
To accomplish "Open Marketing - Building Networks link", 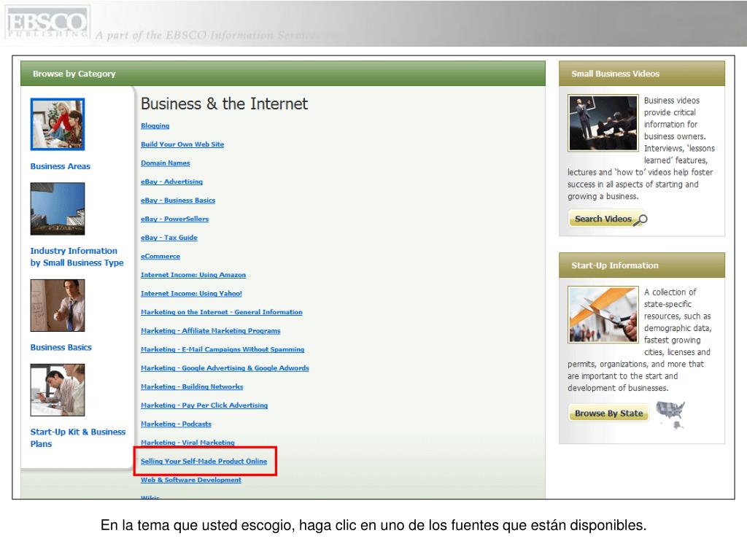I will point(192,386).
